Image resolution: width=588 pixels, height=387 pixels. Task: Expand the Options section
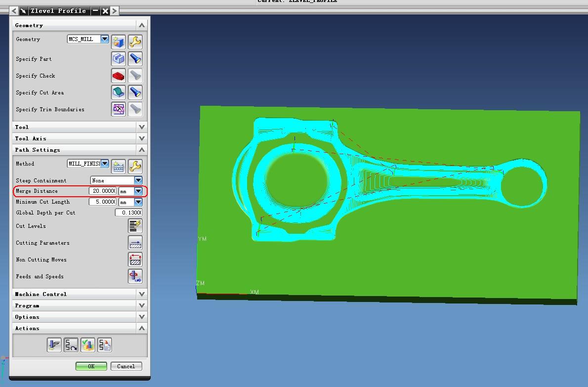[142, 316]
